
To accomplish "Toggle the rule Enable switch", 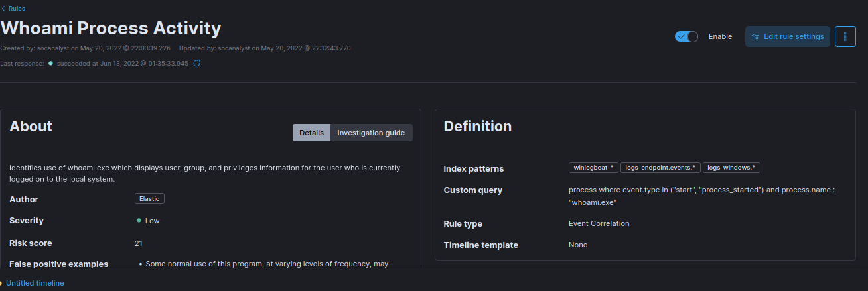I will coord(686,36).
